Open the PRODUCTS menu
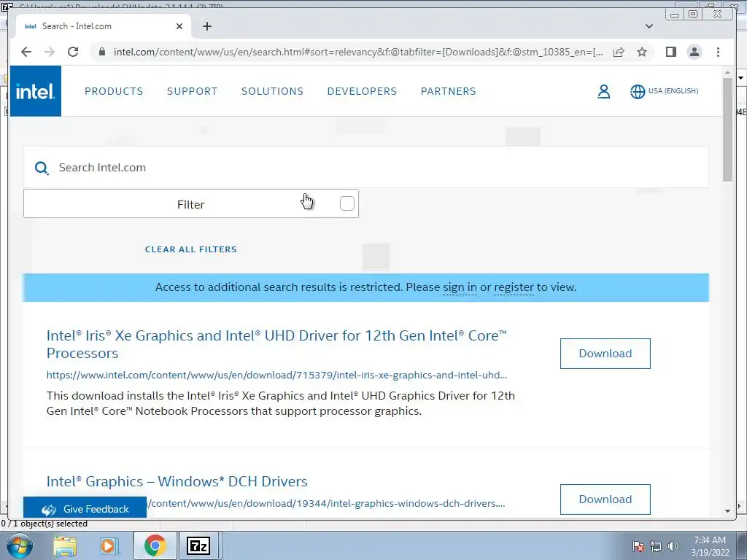Image resolution: width=747 pixels, height=560 pixels. tap(114, 91)
